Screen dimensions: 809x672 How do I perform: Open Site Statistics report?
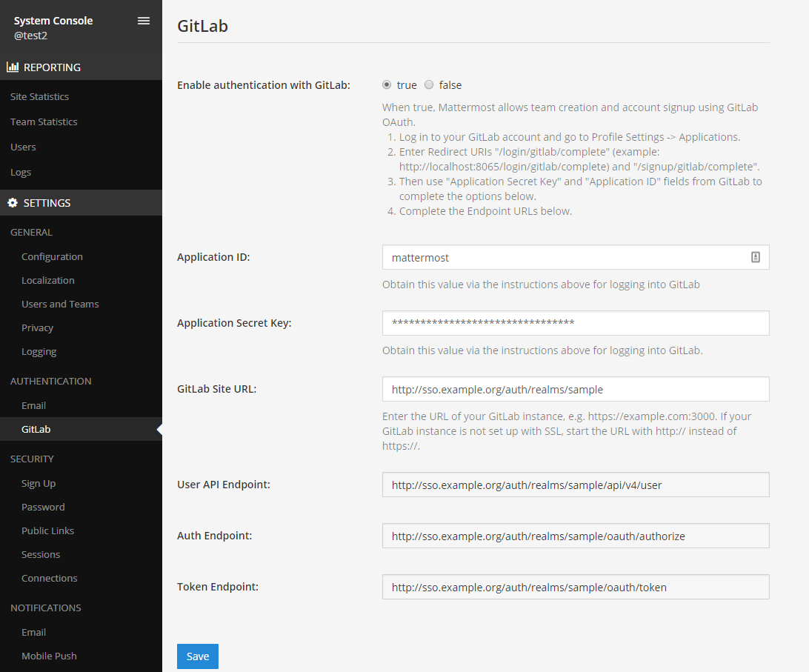(x=39, y=96)
